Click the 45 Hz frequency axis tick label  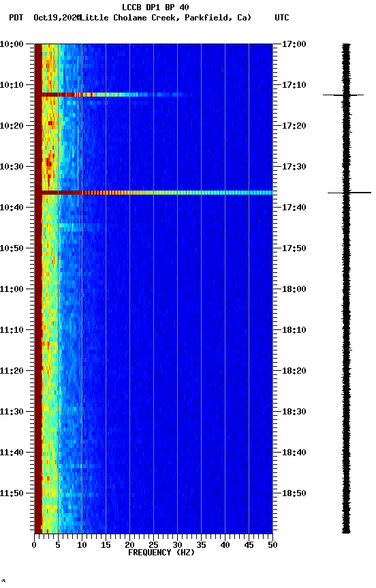pyautogui.click(x=249, y=545)
